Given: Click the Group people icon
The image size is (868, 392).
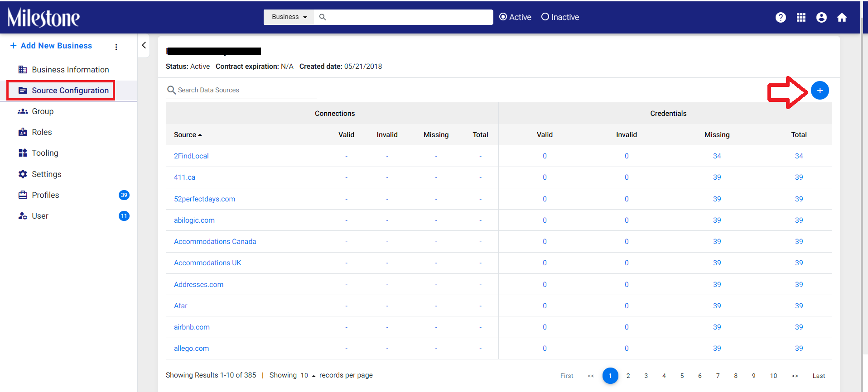Looking at the screenshot, I should (x=23, y=111).
